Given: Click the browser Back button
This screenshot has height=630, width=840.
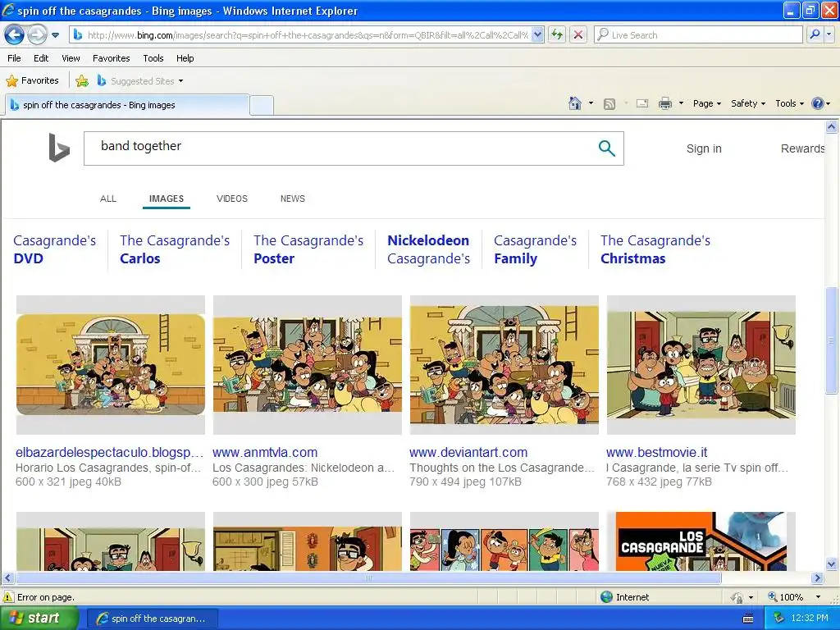Looking at the screenshot, I should point(14,35).
